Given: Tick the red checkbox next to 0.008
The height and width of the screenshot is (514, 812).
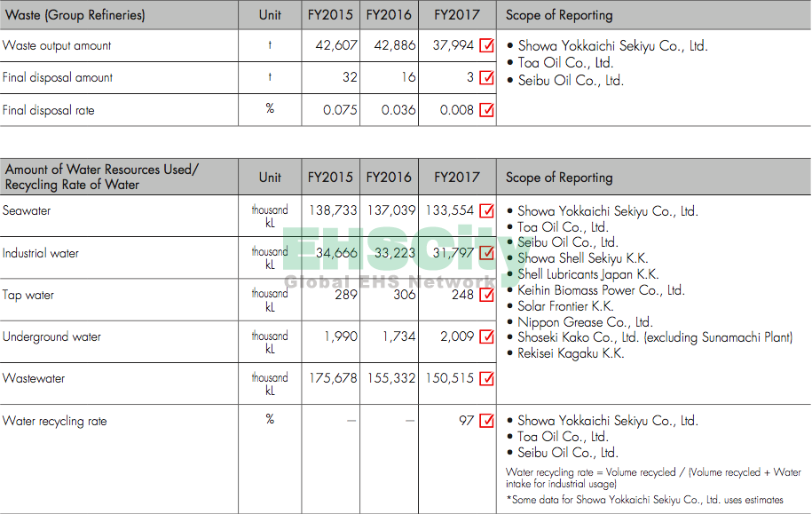Looking at the screenshot, I should coord(487,110).
